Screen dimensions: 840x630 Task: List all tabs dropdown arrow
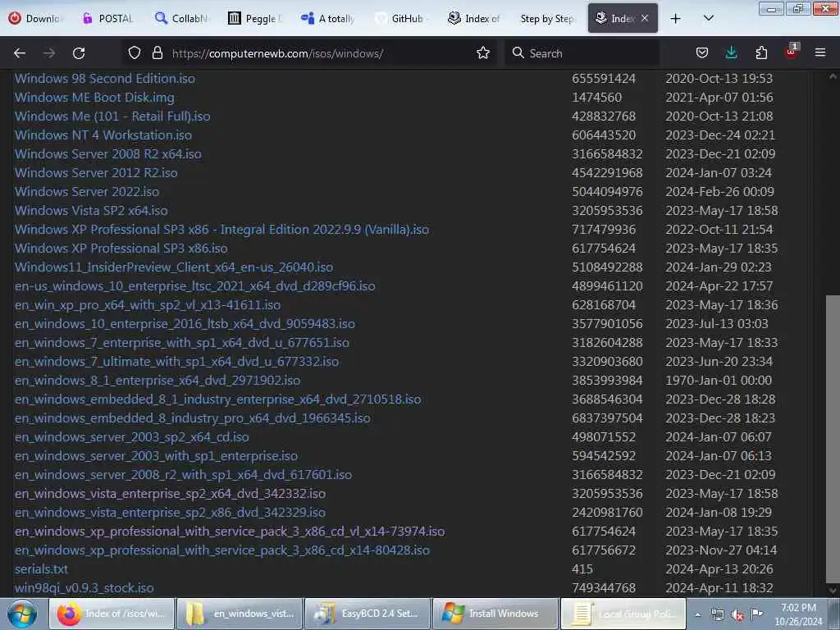(708, 18)
